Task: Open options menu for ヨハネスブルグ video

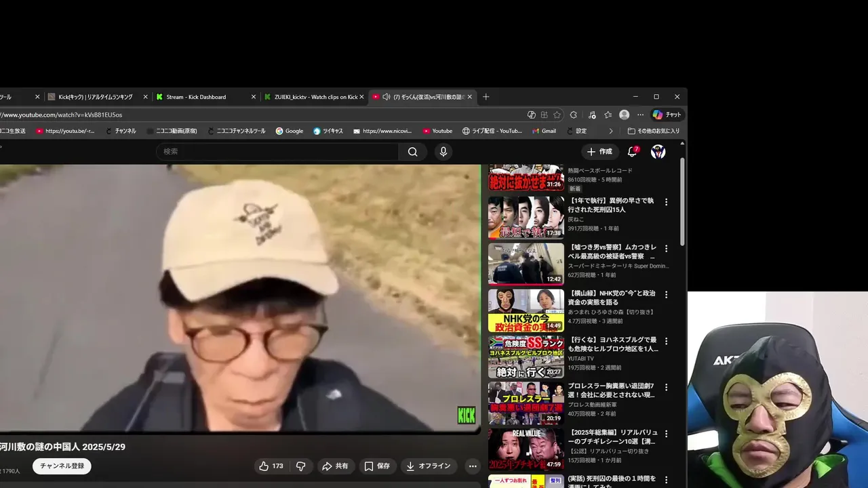Action: tap(666, 341)
